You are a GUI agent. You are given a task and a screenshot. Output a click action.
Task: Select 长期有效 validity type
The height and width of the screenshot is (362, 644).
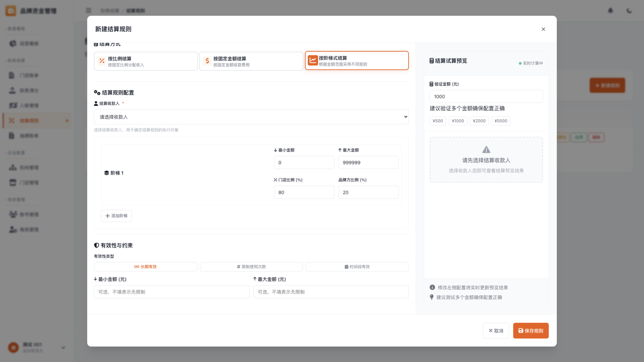click(x=145, y=267)
